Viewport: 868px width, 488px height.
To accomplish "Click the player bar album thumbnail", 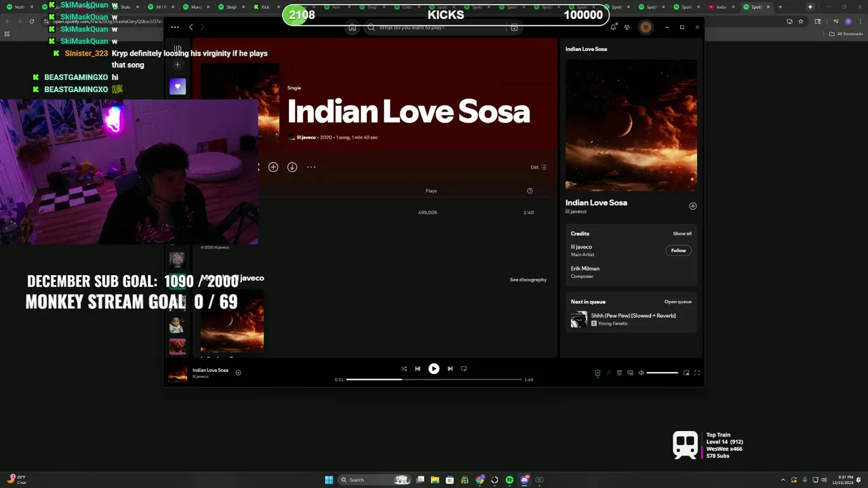I will [x=178, y=374].
